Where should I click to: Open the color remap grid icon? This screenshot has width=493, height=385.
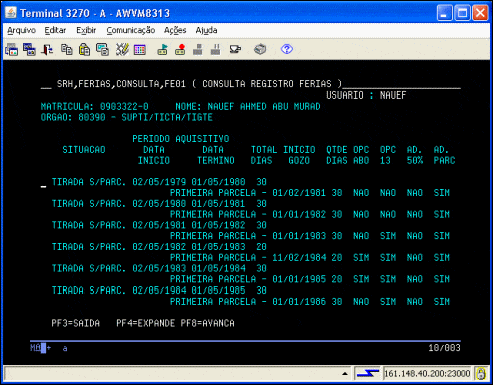(x=140, y=50)
